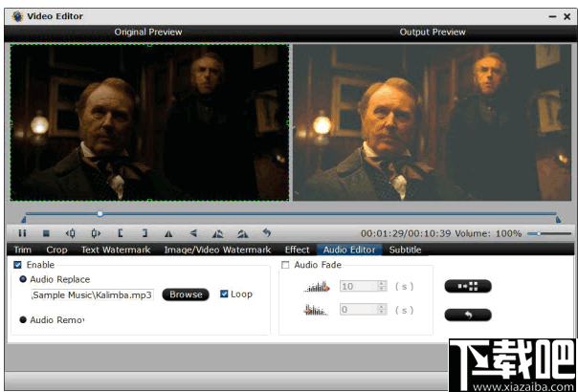Click the fade-in waveform icon
The image size is (578, 392).
pos(317,286)
